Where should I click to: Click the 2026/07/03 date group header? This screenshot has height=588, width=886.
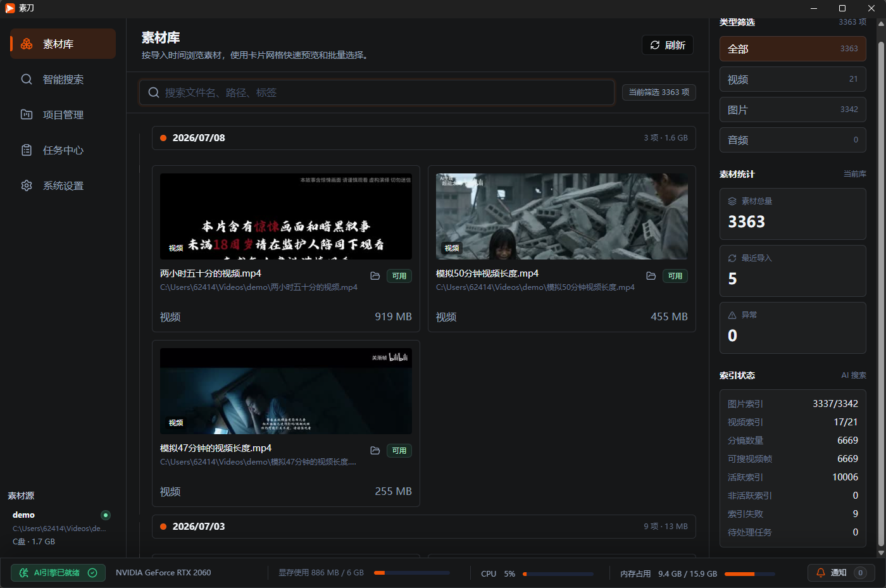(x=424, y=527)
